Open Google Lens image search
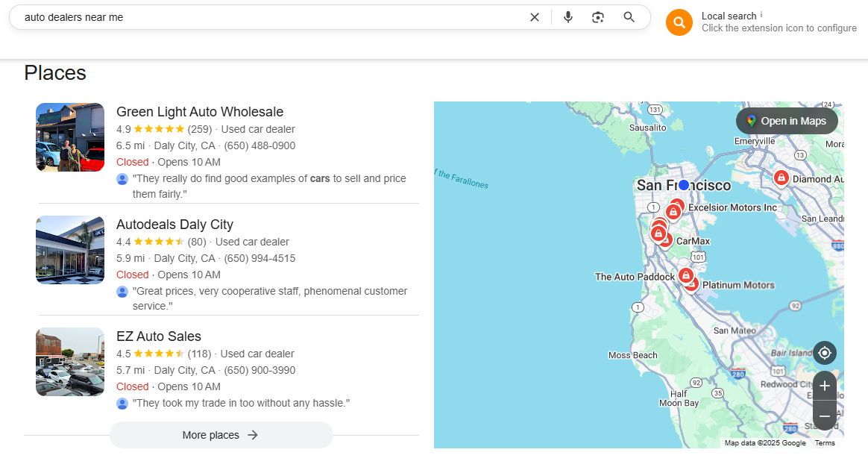This screenshot has width=868, height=470. coord(598,17)
